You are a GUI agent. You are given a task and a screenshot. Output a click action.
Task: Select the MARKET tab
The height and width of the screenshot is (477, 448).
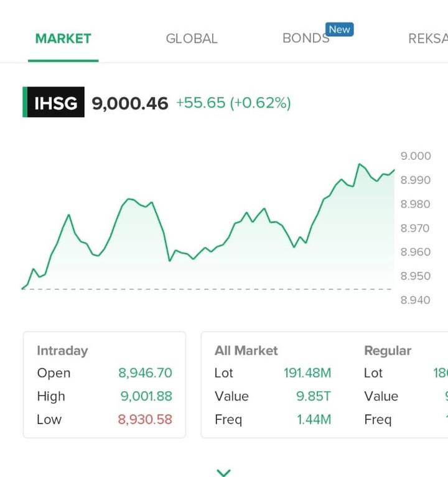[63, 39]
